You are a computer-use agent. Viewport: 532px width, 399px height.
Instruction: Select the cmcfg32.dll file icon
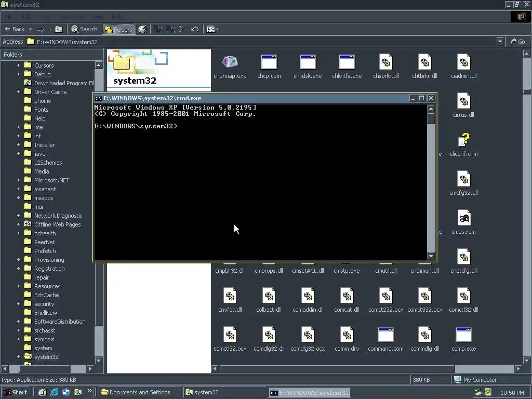464,179
